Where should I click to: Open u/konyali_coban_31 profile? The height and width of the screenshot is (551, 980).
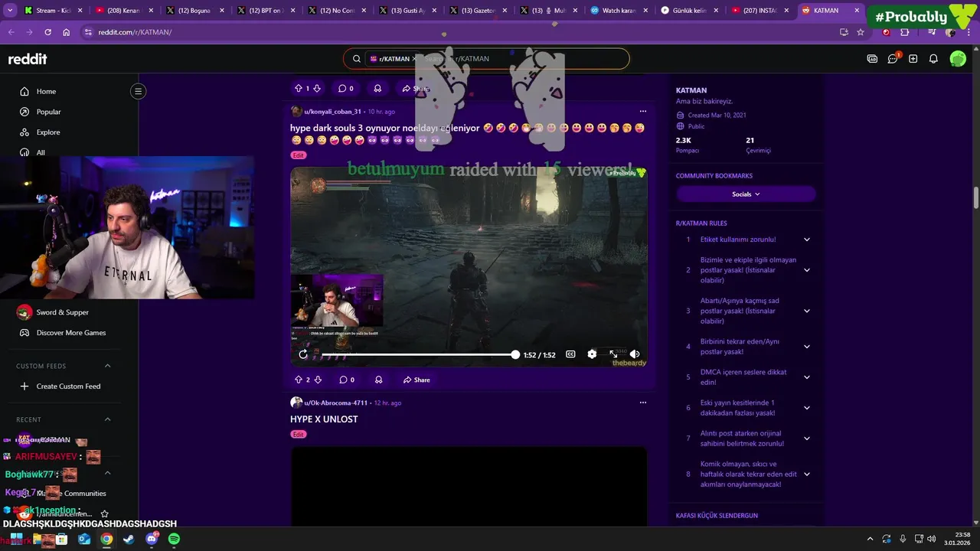click(332, 112)
